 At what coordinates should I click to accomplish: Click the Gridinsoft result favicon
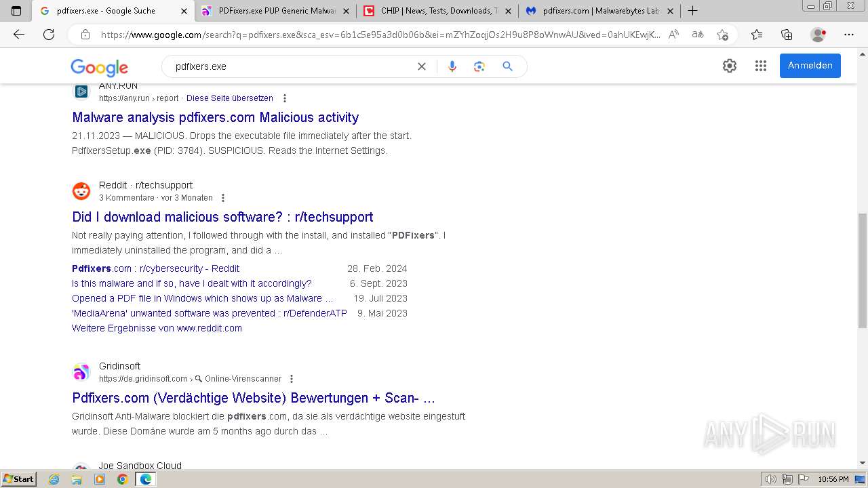[81, 372]
